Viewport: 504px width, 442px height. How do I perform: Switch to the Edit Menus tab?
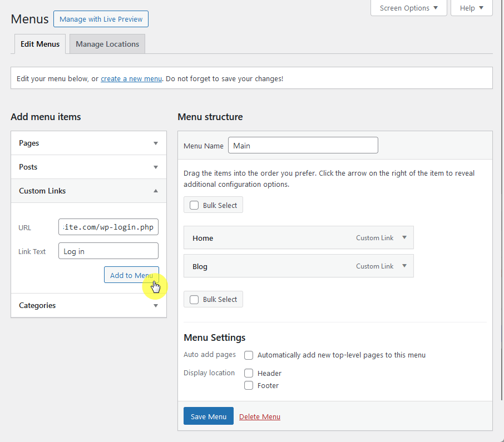(x=40, y=44)
